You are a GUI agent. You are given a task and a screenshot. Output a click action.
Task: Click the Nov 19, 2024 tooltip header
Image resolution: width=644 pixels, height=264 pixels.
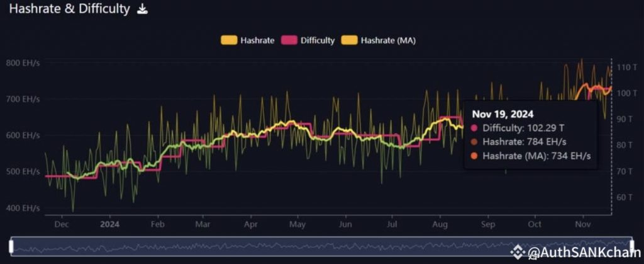tap(502, 114)
